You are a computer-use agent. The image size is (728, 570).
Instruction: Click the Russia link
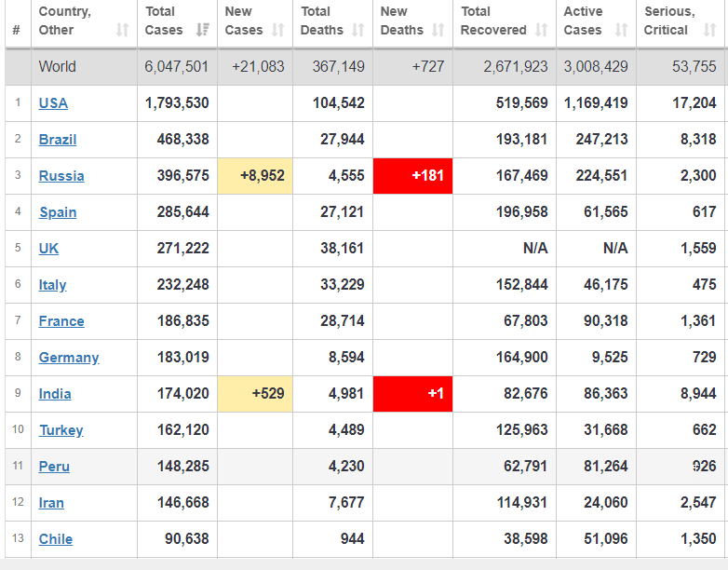[x=61, y=176]
